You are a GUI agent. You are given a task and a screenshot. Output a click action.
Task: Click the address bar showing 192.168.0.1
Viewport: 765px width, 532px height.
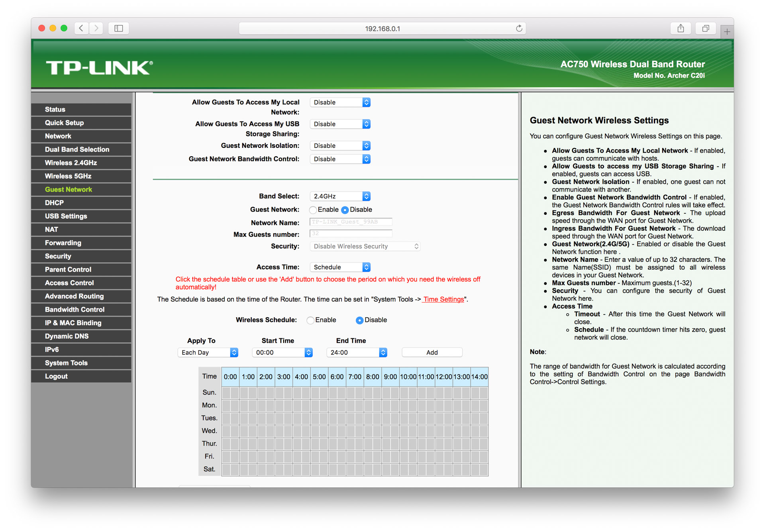point(382,28)
